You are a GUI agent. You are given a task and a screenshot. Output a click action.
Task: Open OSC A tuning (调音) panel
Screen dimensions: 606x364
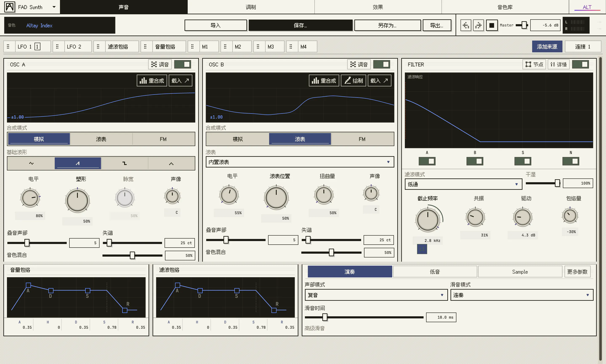tap(160, 65)
